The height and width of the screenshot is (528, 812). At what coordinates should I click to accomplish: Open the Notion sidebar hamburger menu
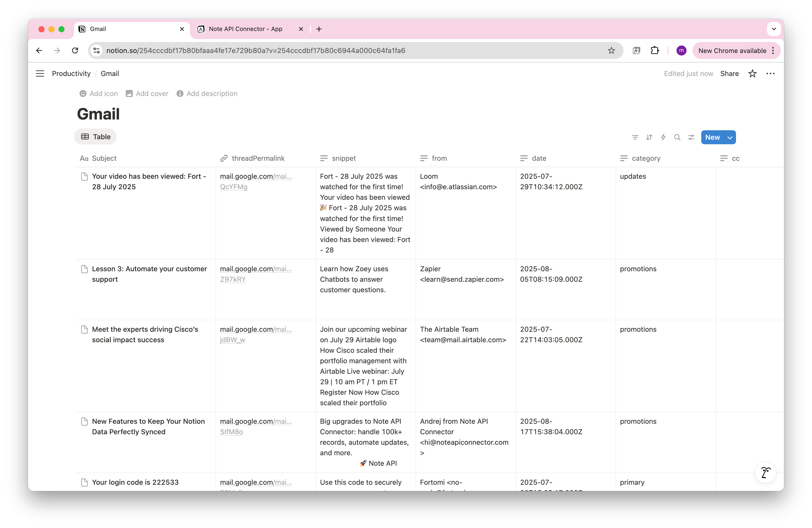40,73
